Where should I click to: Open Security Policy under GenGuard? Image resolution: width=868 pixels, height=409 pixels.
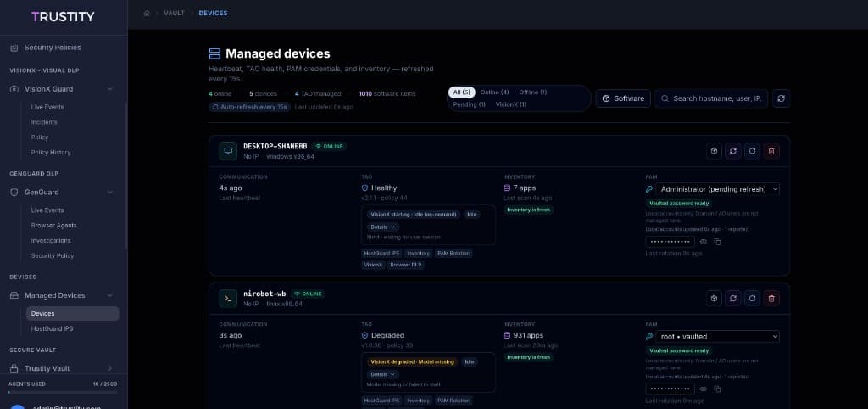click(53, 255)
